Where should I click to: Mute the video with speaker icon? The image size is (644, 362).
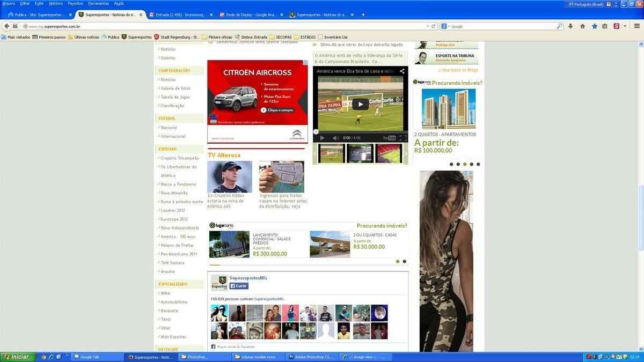point(335,138)
